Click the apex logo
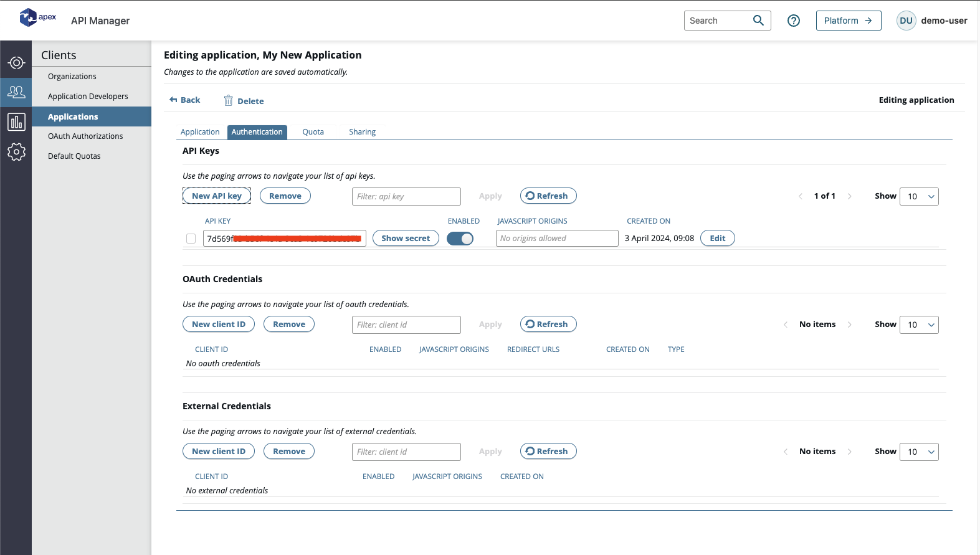 [37, 18]
